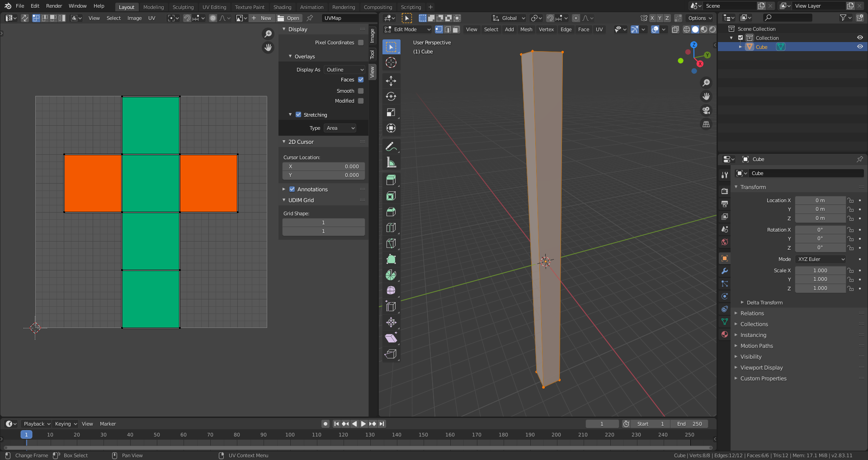Open the Mesh menu in the viewport header
The image size is (868, 460).
526,29
